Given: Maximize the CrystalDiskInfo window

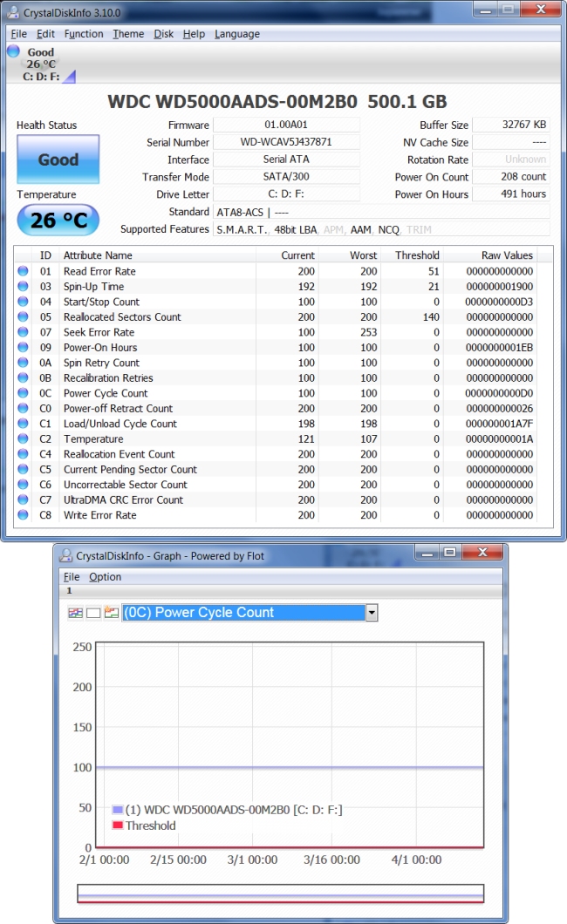Looking at the screenshot, I should tap(508, 10).
